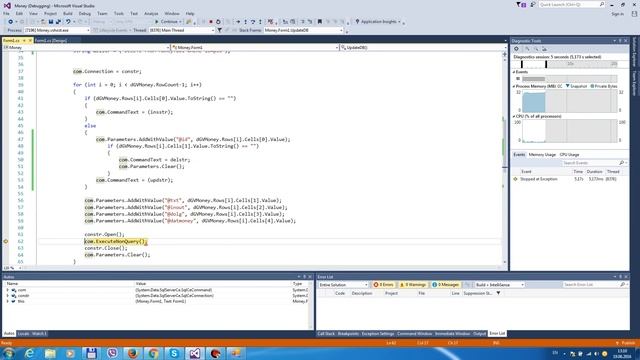Collapse the Process Memory graph section
The height and width of the screenshot is (360, 640).
click(514, 87)
